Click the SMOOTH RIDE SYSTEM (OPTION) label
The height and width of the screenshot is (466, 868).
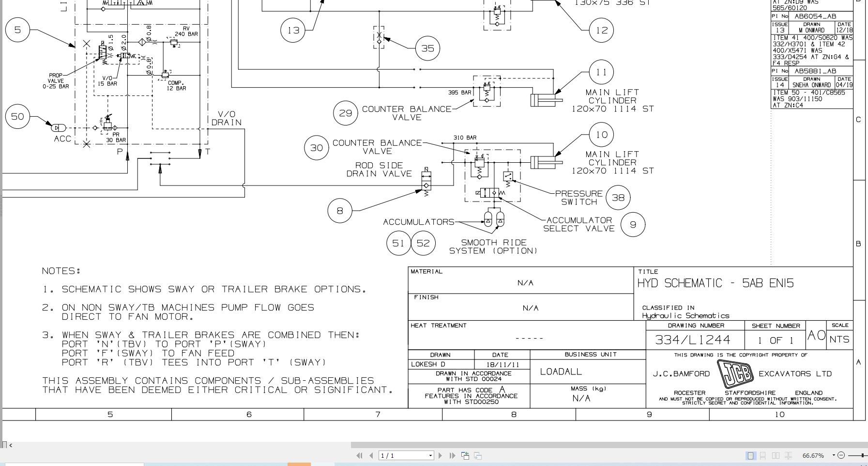coord(493,247)
